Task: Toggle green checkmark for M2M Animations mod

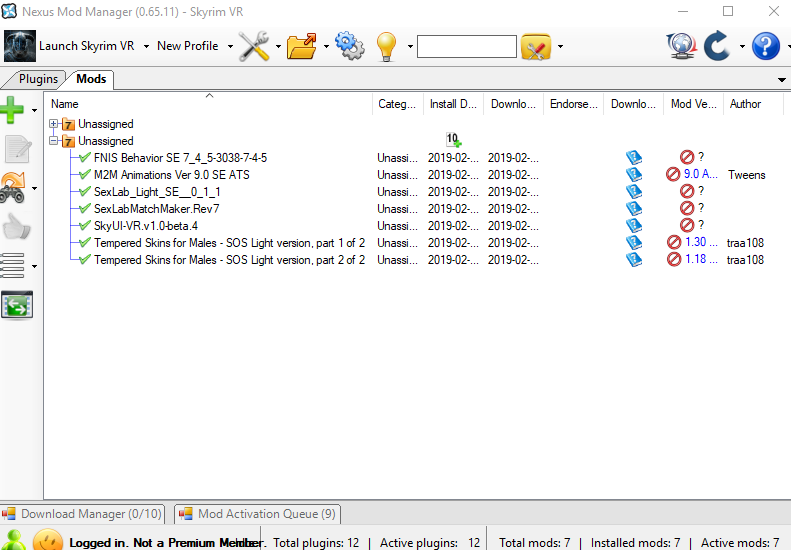Action: [x=85, y=175]
